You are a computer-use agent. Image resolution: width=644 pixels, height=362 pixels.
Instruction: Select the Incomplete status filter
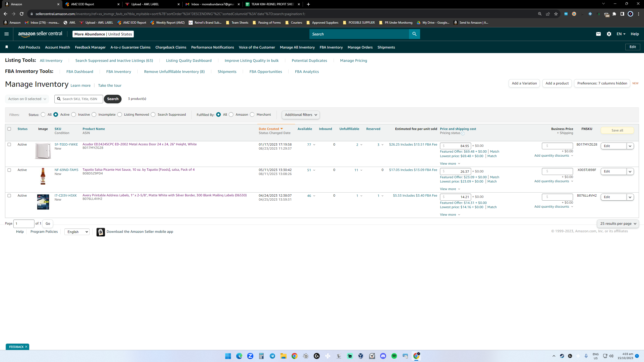click(94, 115)
